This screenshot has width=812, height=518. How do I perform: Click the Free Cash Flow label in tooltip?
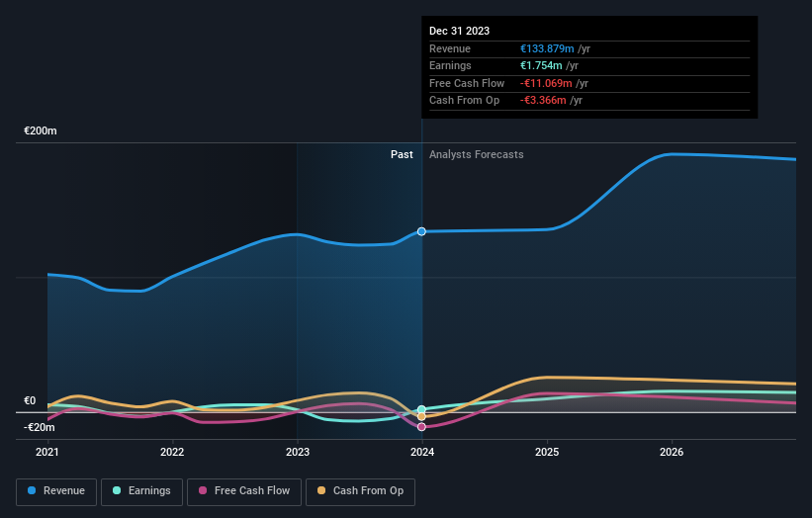(467, 83)
